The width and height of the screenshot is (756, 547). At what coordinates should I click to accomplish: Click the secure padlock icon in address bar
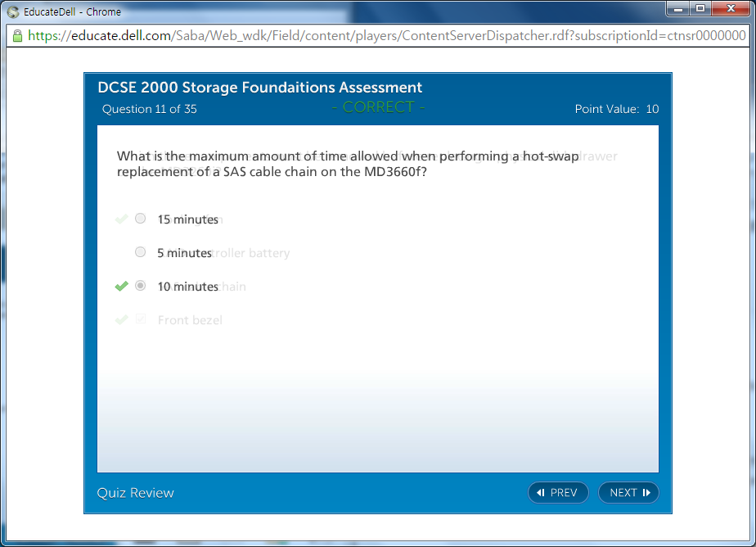pyautogui.click(x=16, y=35)
